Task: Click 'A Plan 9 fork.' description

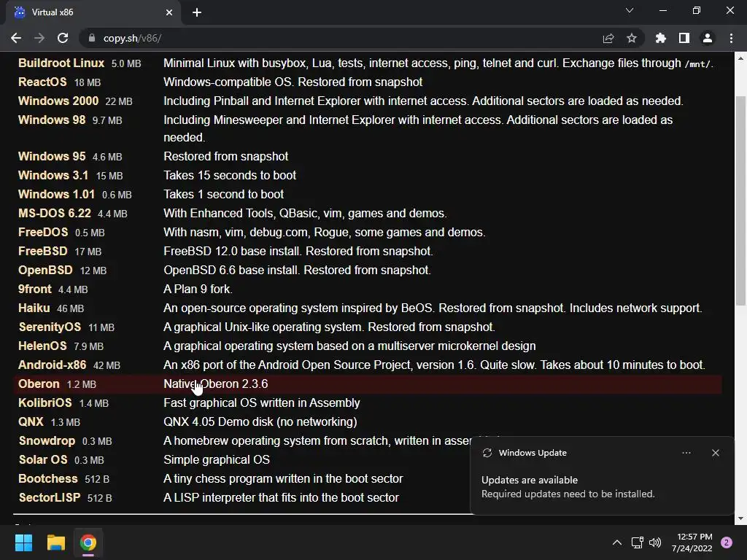Action: click(198, 289)
